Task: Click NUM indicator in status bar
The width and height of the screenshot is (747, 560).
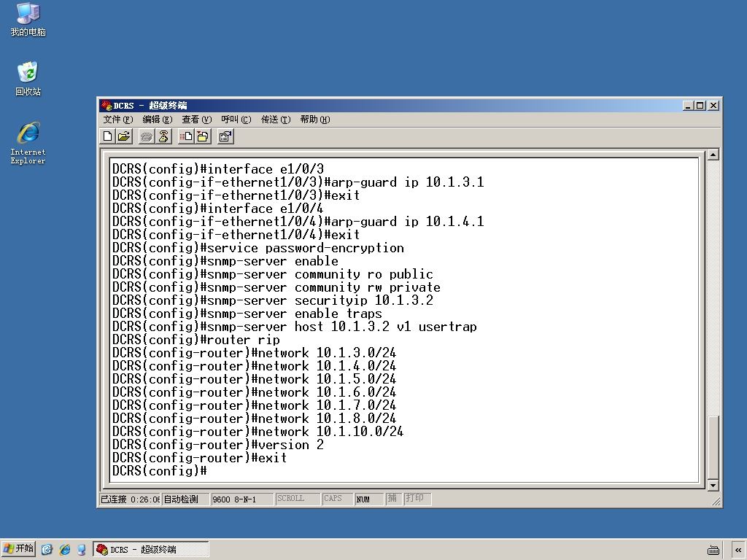Action: coord(369,499)
